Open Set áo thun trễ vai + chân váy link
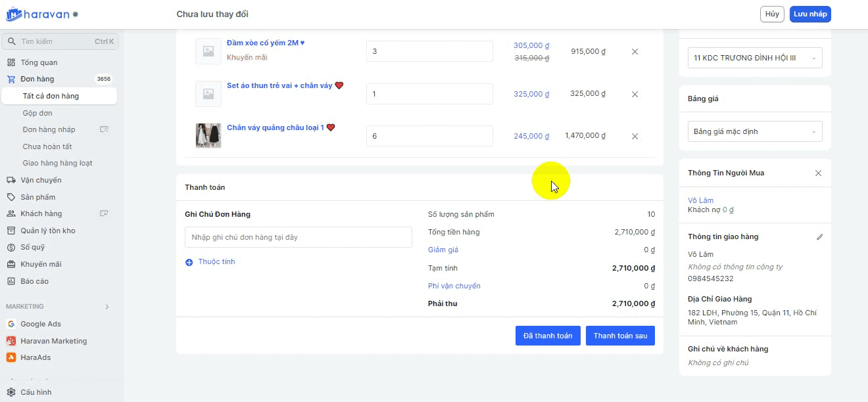 coord(285,85)
